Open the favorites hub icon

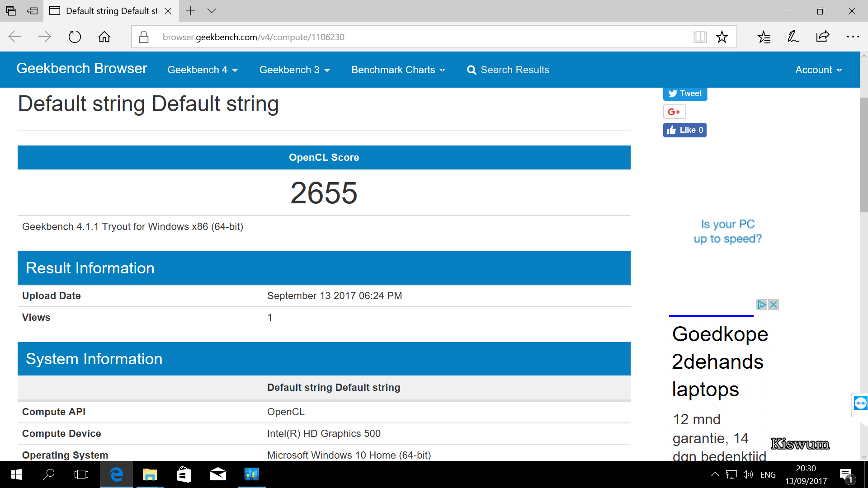tap(764, 37)
